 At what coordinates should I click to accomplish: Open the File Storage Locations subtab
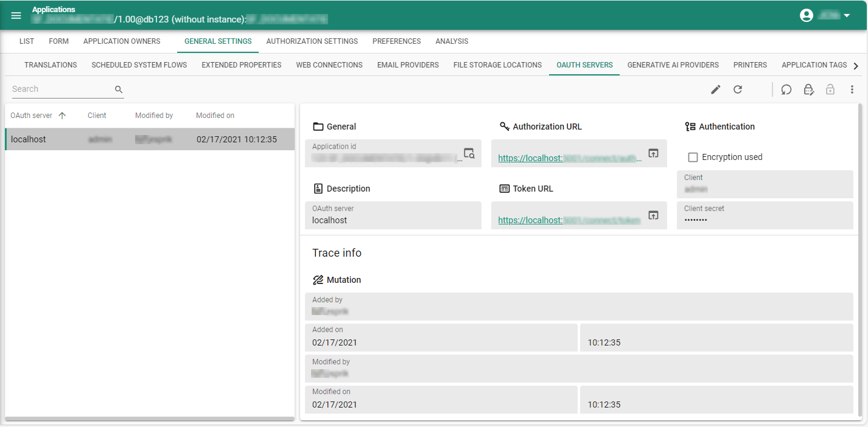pyautogui.click(x=497, y=65)
